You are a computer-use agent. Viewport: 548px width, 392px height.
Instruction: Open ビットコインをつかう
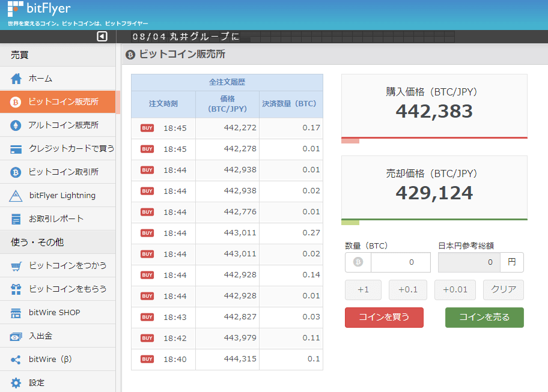click(x=58, y=265)
